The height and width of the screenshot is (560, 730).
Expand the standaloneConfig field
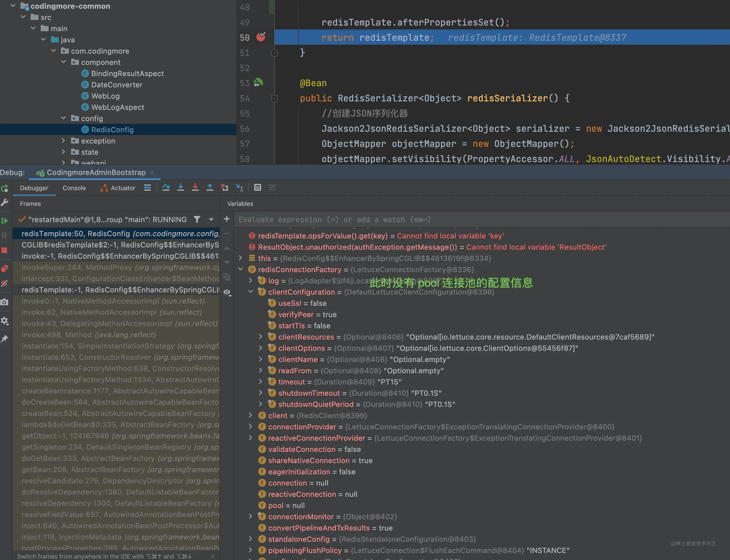(x=250, y=539)
